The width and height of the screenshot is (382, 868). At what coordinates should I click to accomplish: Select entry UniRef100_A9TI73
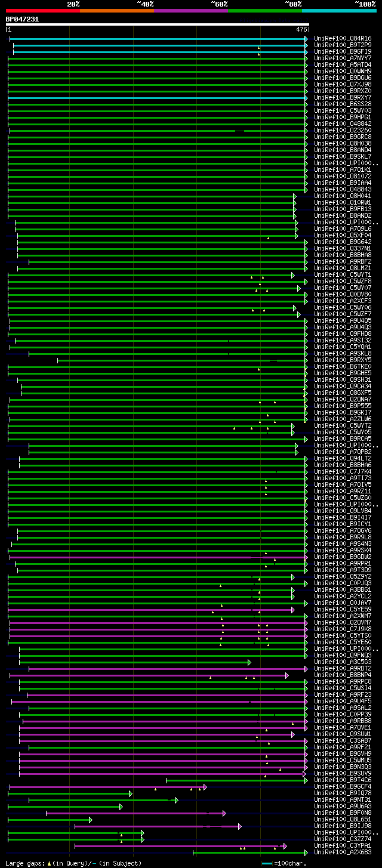tap(343, 478)
